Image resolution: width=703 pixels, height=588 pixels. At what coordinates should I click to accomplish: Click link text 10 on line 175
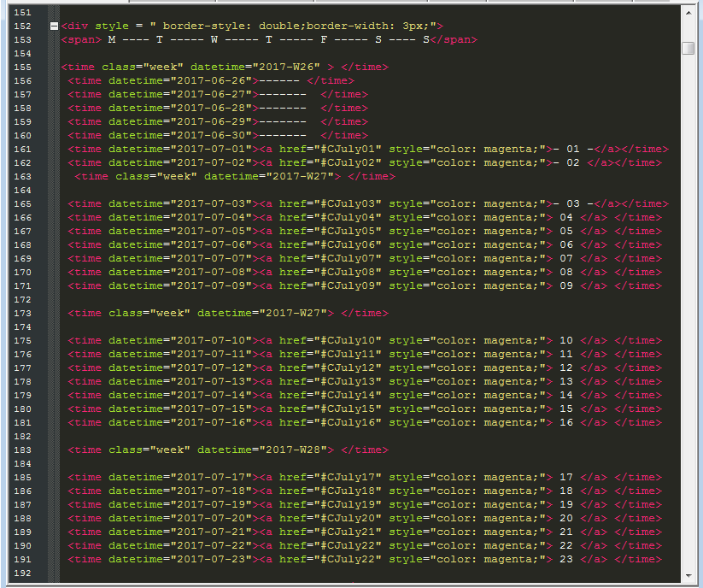click(566, 341)
